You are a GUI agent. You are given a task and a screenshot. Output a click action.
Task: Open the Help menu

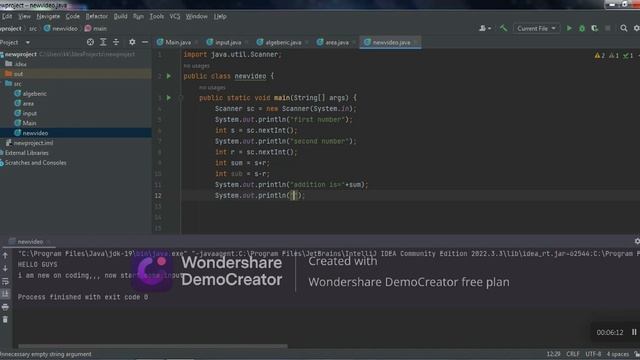[220, 16]
